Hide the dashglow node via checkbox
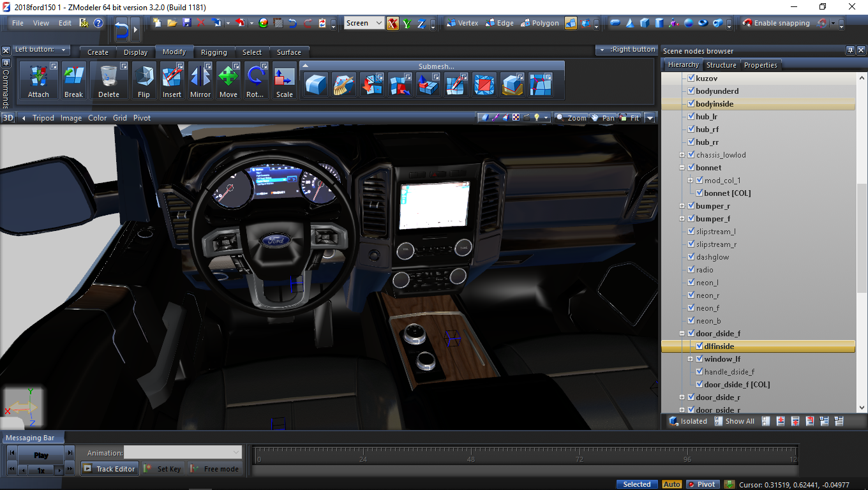Image resolution: width=868 pixels, height=490 pixels. tap(691, 257)
